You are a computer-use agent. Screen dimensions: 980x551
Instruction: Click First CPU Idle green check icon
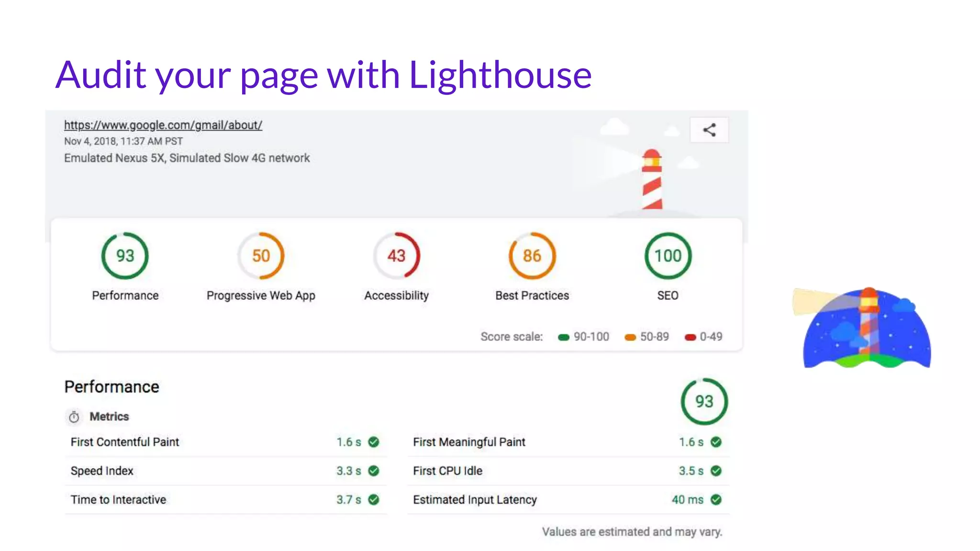pyautogui.click(x=716, y=471)
